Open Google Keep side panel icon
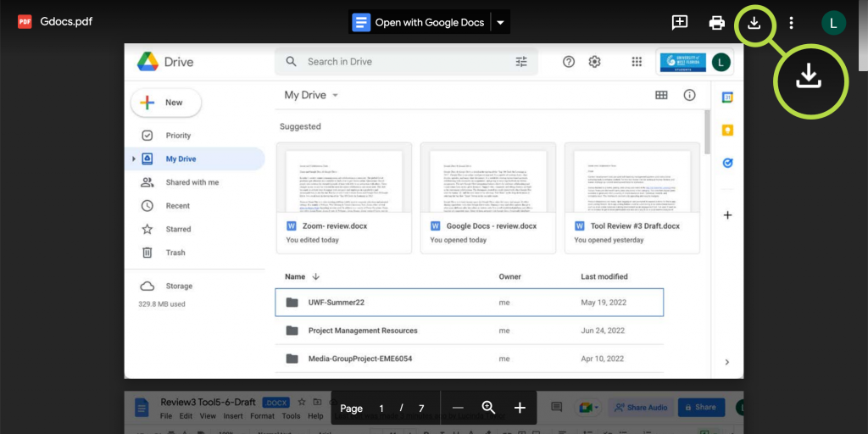Image resolution: width=868 pixels, height=434 pixels. point(728,130)
